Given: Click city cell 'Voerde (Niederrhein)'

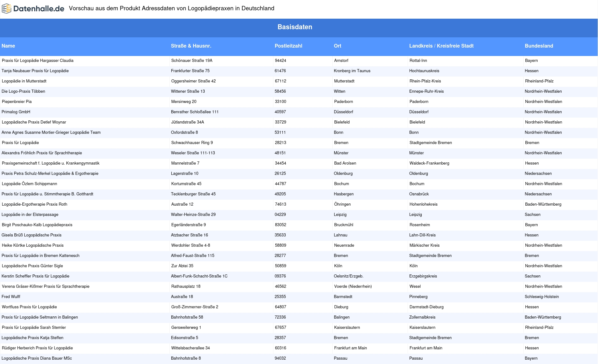Looking at the screenshot, I should pos(353,286).
